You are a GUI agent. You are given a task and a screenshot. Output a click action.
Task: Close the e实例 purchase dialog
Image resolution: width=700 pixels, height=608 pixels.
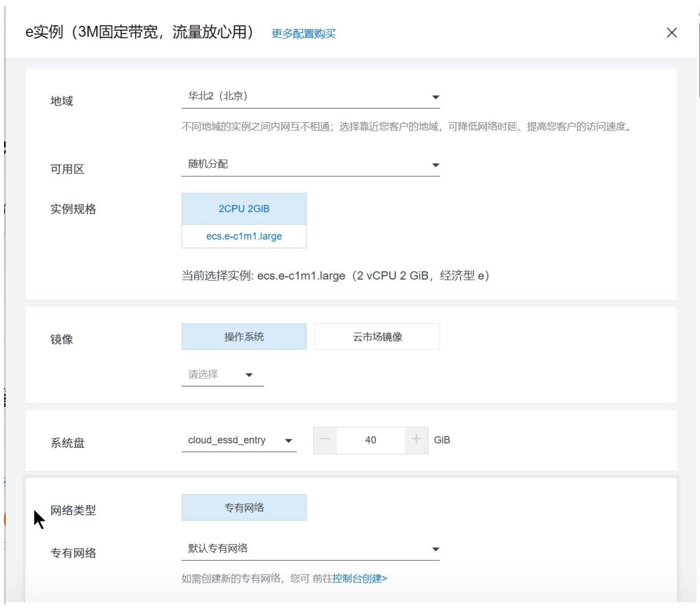[x=672, y=33]
